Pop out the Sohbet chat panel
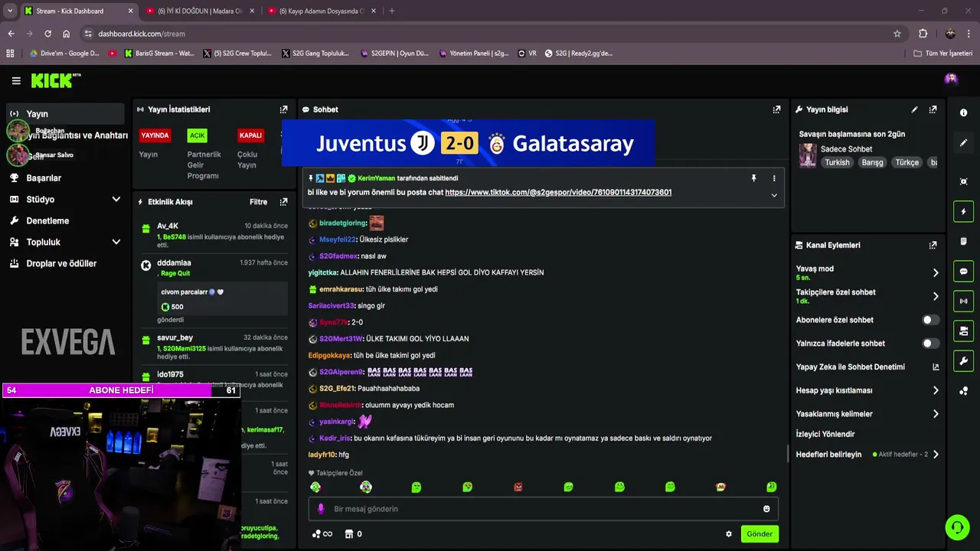 pos(776,109)
